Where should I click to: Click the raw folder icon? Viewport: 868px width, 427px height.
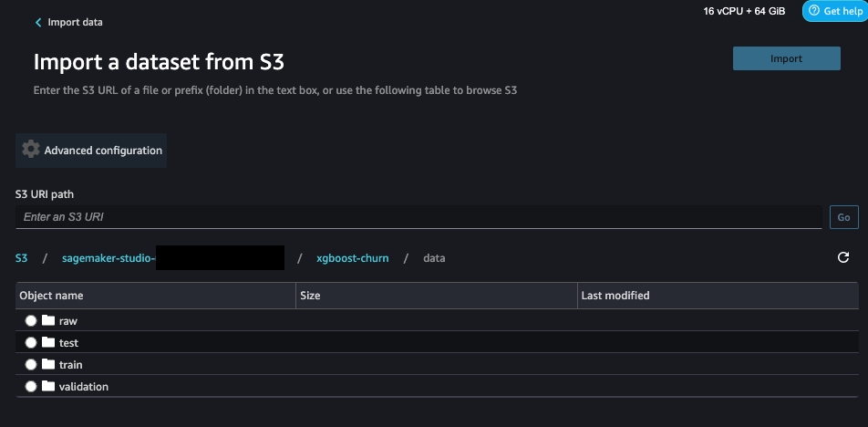click(x=48, y=320)
